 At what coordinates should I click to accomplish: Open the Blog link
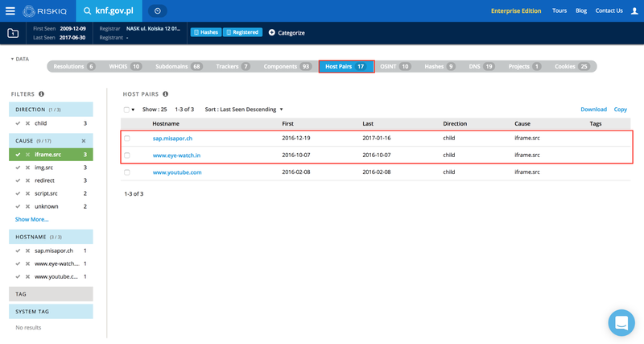coord(581,10)
